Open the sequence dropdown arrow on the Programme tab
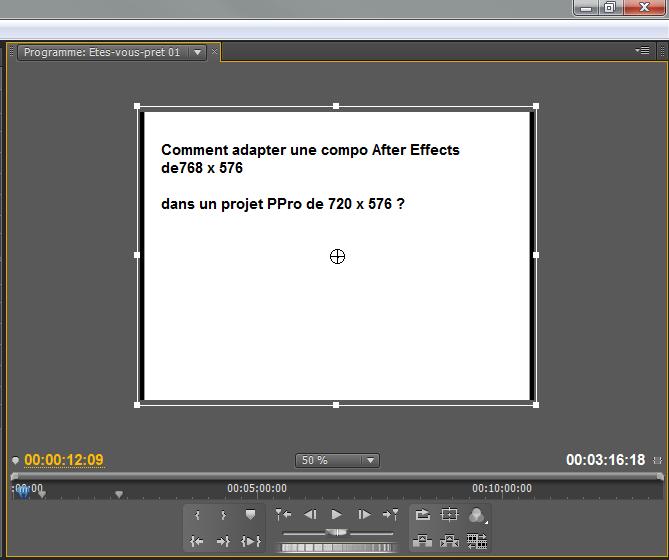This screenshot has height=560, width=669. 198,52
